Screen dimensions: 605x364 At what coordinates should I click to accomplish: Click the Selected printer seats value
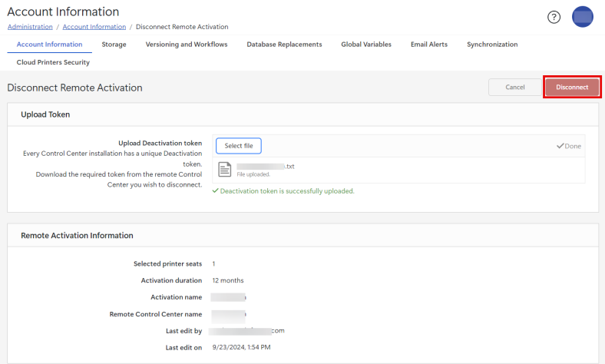213,263
